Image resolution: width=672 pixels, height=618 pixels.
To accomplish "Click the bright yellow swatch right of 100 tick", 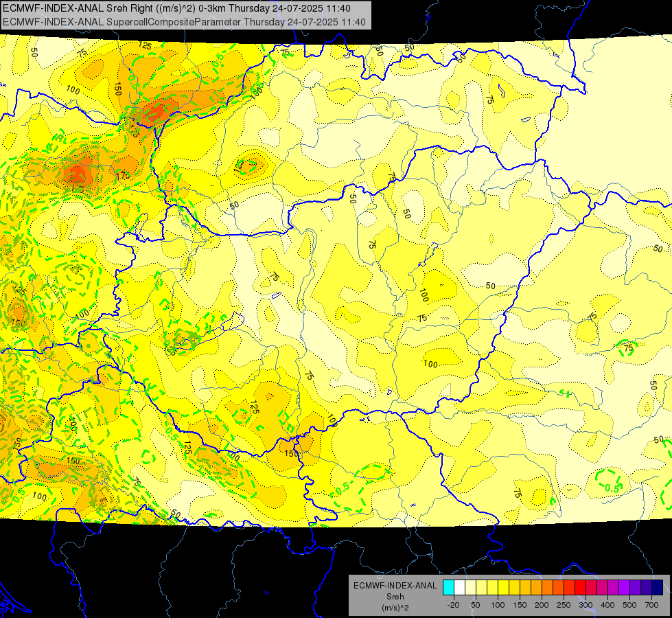I will (504, 588).
